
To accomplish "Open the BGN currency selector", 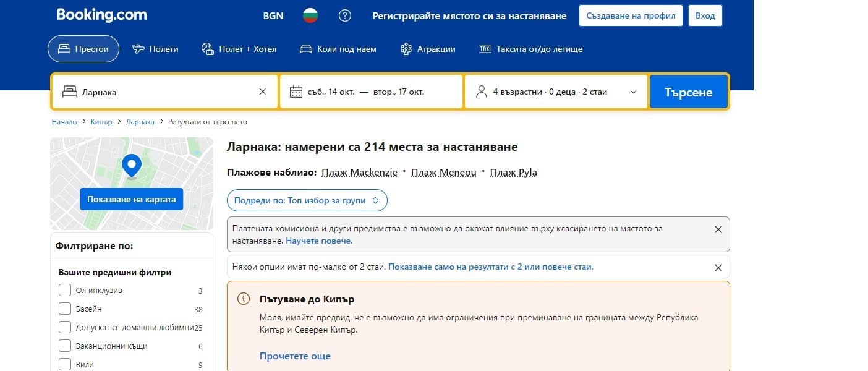I will point(273,15).
